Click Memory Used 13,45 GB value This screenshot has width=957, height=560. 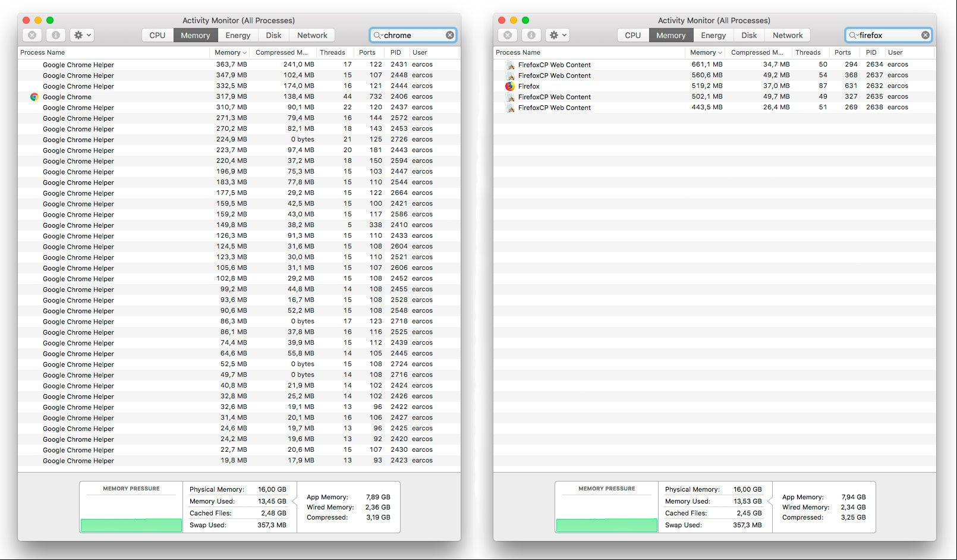pyautogui.click(x=272, y=501)
